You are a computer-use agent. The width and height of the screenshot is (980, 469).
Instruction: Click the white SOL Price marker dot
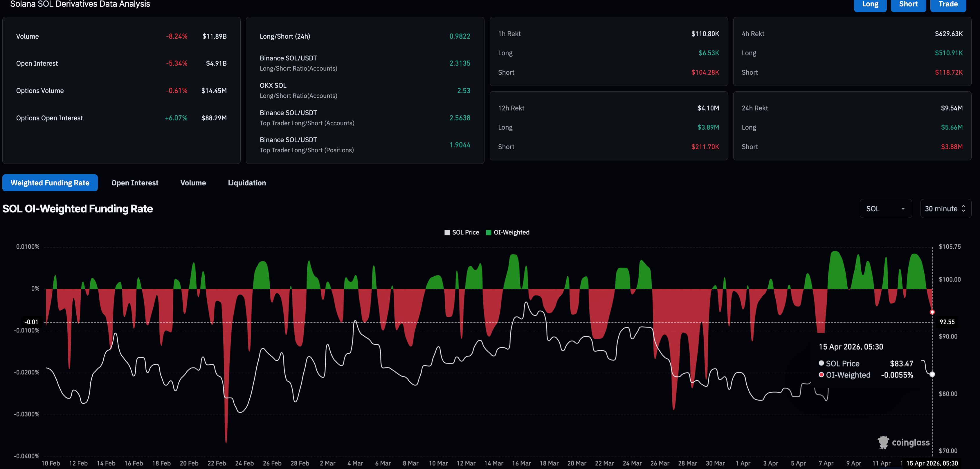point(932,374)
